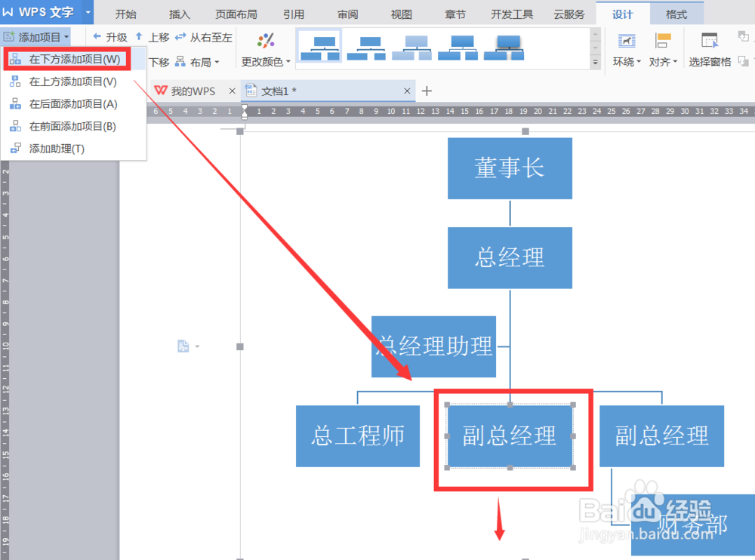Image resolution: width=755 pixels, height=560 pixels.
Task: Open the 添加项目 dropdown arrow
Action: 65,36
